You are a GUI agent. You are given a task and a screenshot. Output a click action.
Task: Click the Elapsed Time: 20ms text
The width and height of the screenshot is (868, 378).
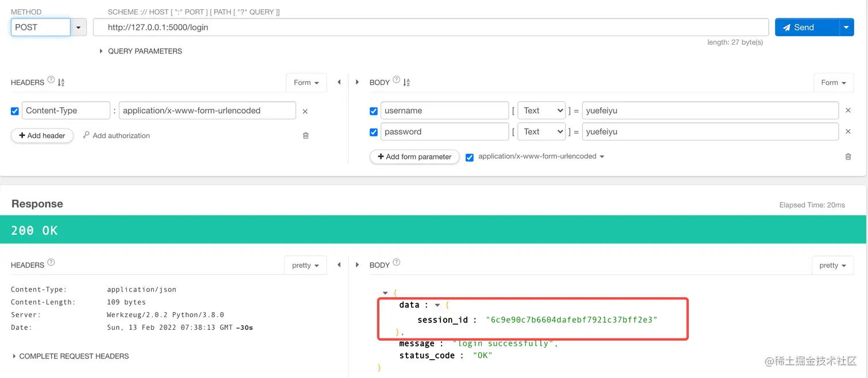[x=812, y=205]
